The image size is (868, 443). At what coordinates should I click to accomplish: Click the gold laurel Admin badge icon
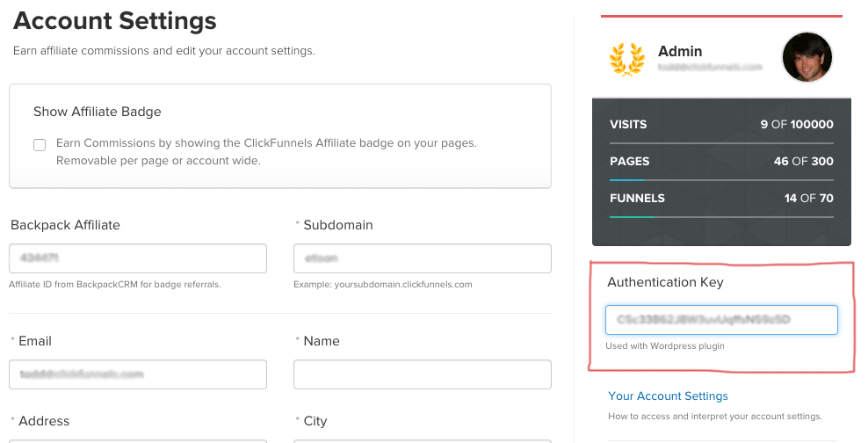(626, 59)
